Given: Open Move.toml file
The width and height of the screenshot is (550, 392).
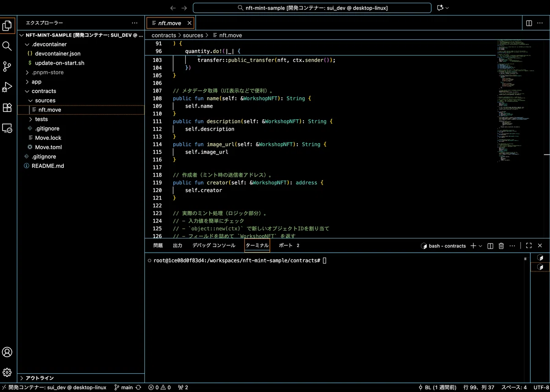Looking at the screenshot, I should (81, 147).
